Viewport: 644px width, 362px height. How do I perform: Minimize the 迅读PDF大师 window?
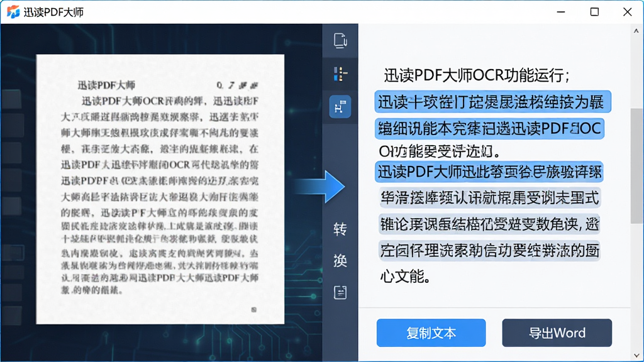(x=561, y=12)
